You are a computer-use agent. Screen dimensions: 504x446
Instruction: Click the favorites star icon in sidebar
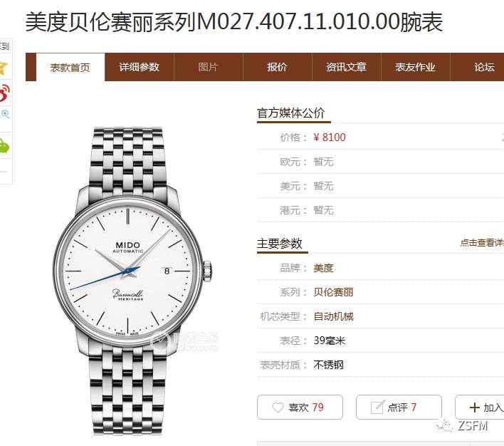pyautogui.click(x=4, y=67)
